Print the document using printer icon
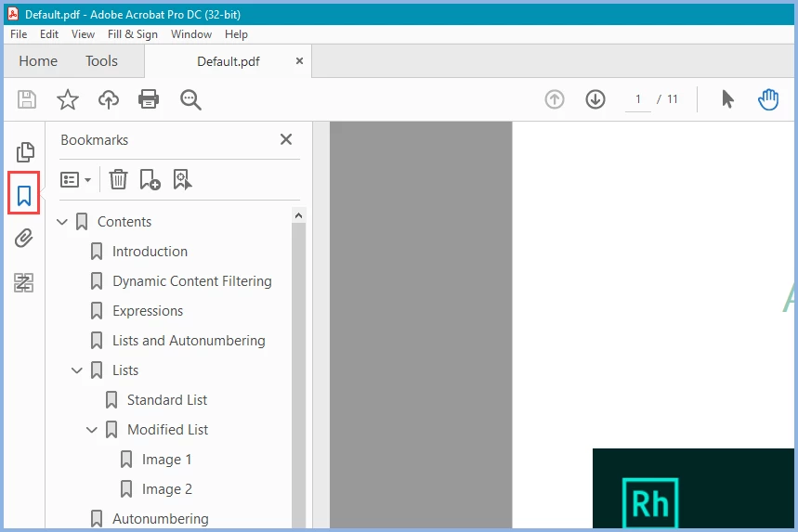Image resolution: width=798 pixels, height=532 pixels. click(149, 99)
